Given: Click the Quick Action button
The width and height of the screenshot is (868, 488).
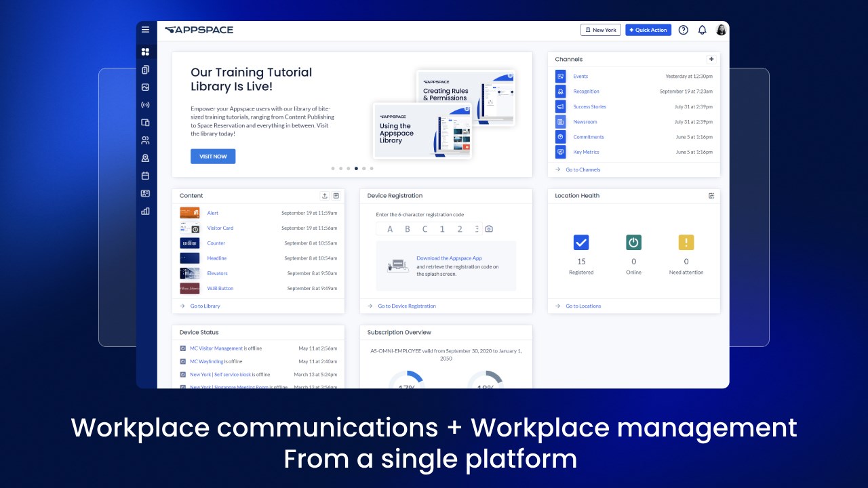Looking at the screenshot, I should click(x=648, y=30).
